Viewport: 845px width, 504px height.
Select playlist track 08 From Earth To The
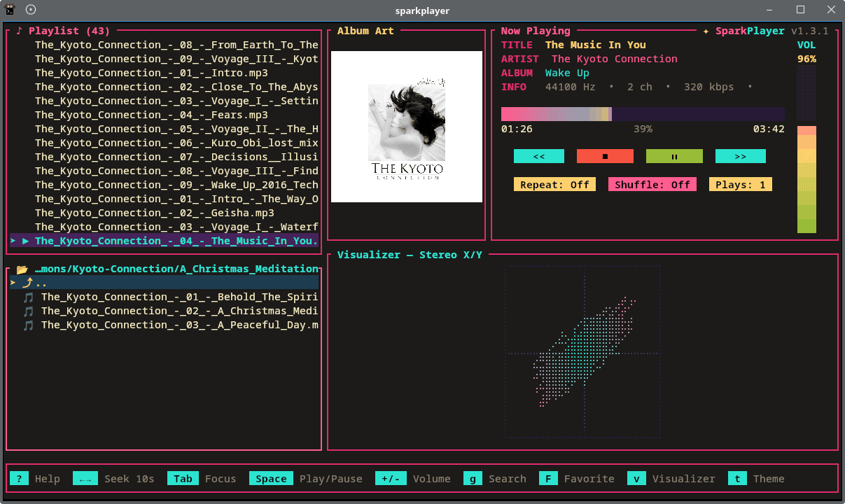click(x=176, y=45)
